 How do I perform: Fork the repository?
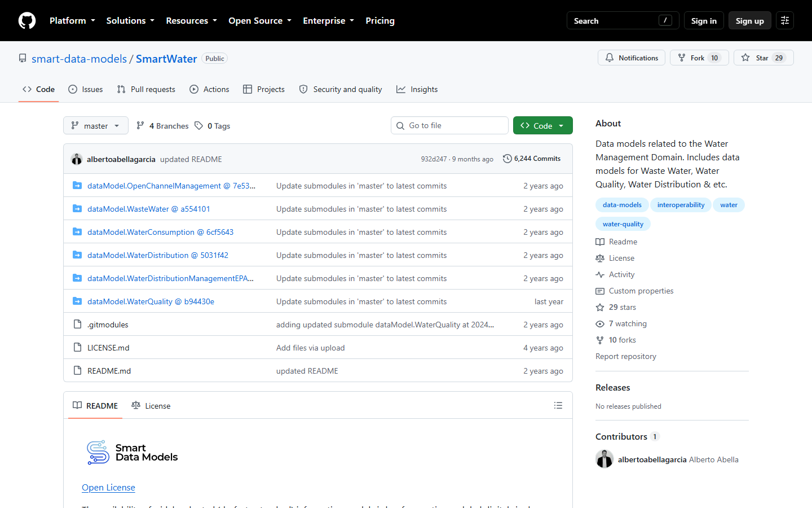699,58
